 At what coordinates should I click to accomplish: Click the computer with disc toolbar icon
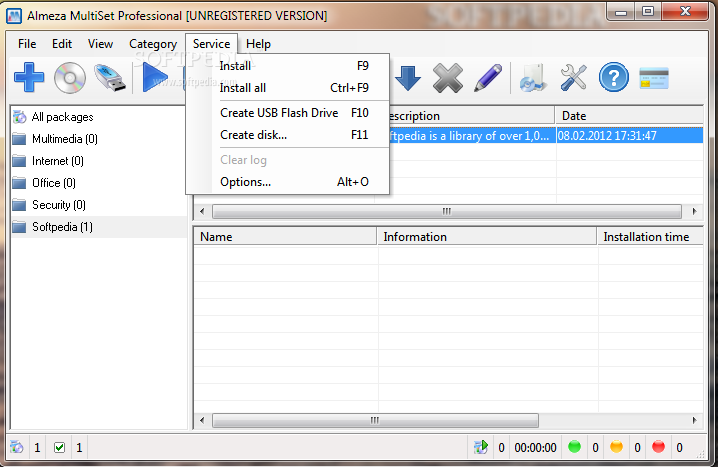tap(533, 78)
